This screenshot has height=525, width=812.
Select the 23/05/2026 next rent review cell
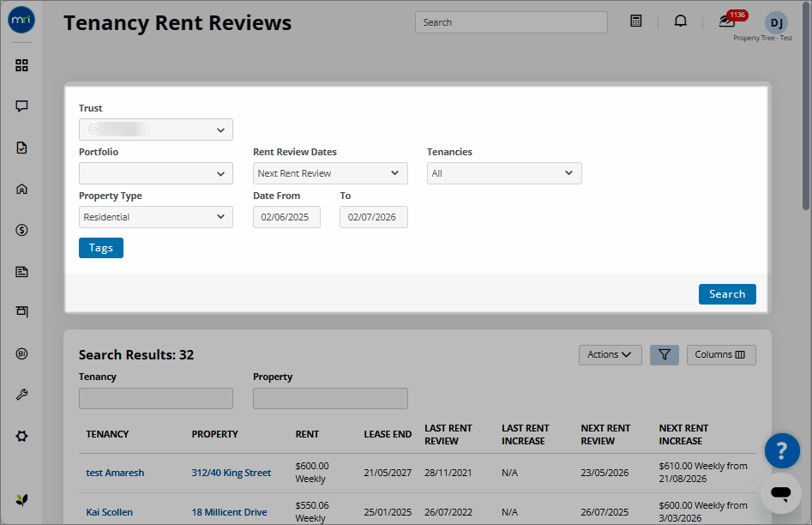[x=604, y=473]
